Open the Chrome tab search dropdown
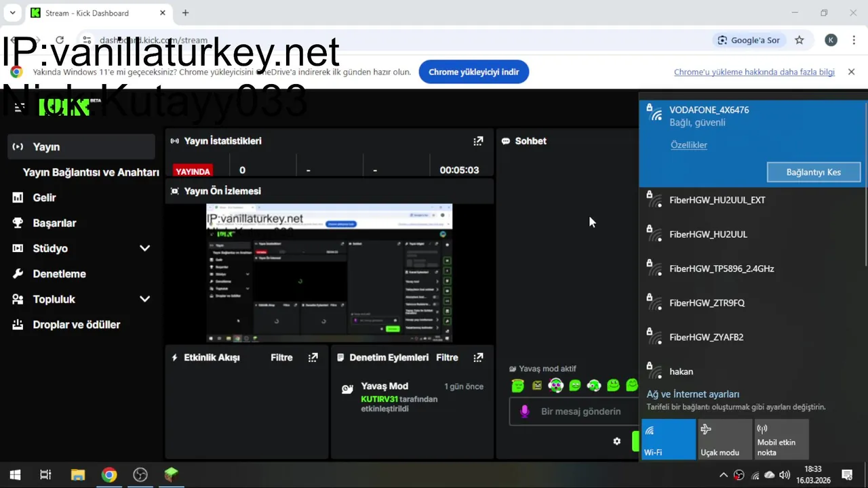868x488 pixels. tap(12, 13)
